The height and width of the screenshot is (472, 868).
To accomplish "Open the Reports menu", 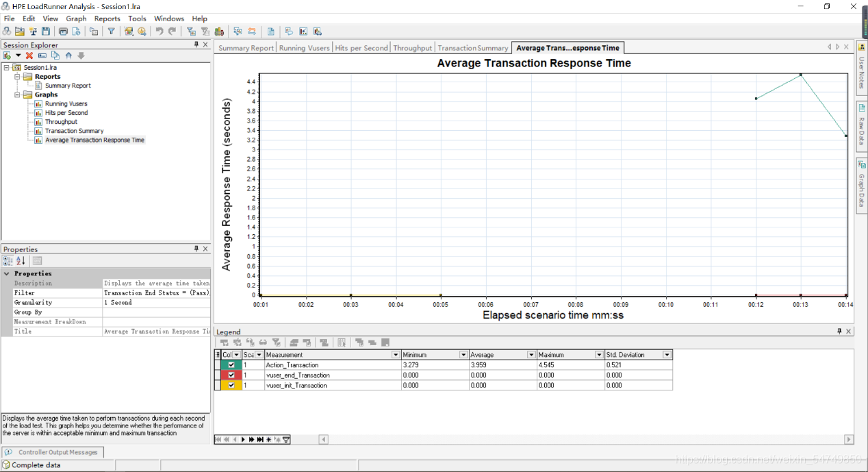I will tap(107, 18).
